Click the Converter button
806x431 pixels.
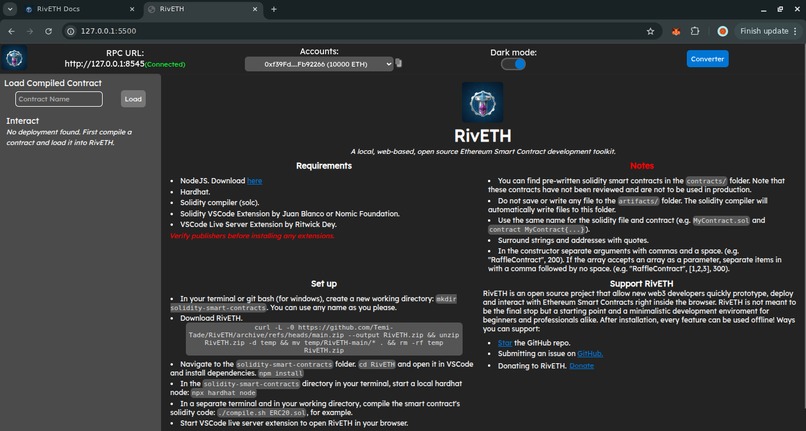(x=707, y=59)
